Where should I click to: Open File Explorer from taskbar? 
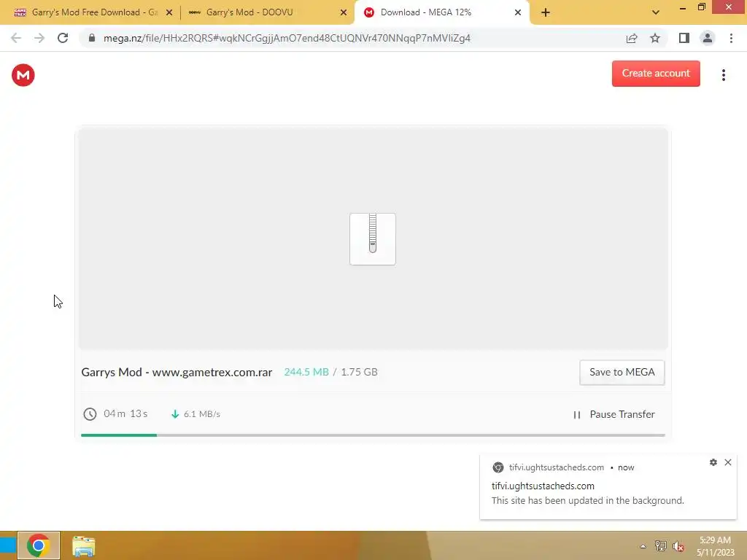point(83,545)
